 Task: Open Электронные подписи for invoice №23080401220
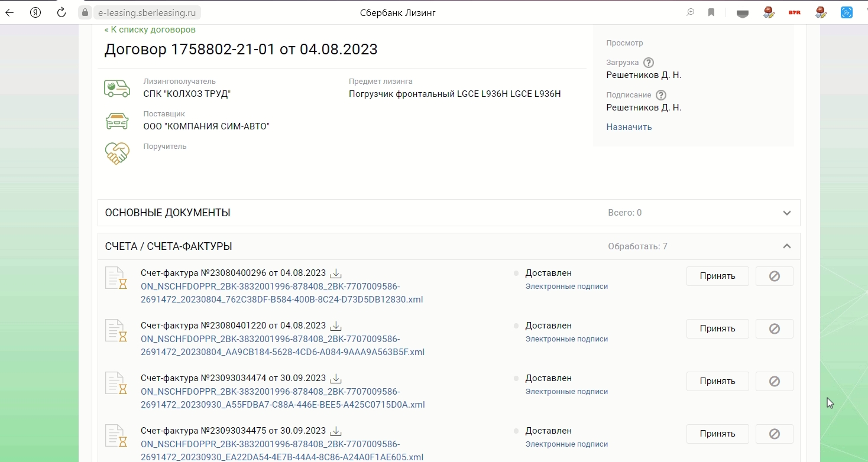pyautogui.click(x=566, y=339)
